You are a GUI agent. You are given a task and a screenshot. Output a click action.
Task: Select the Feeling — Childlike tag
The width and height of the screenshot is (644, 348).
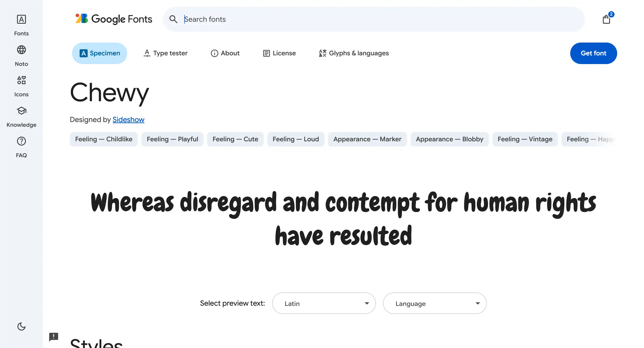tap(104, 139)
